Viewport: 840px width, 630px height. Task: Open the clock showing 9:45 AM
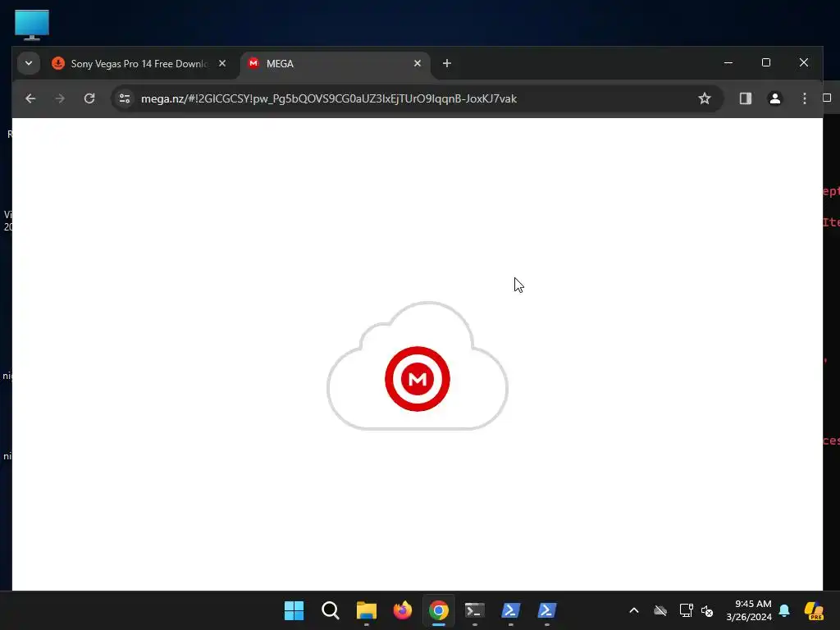click(748, 610)
